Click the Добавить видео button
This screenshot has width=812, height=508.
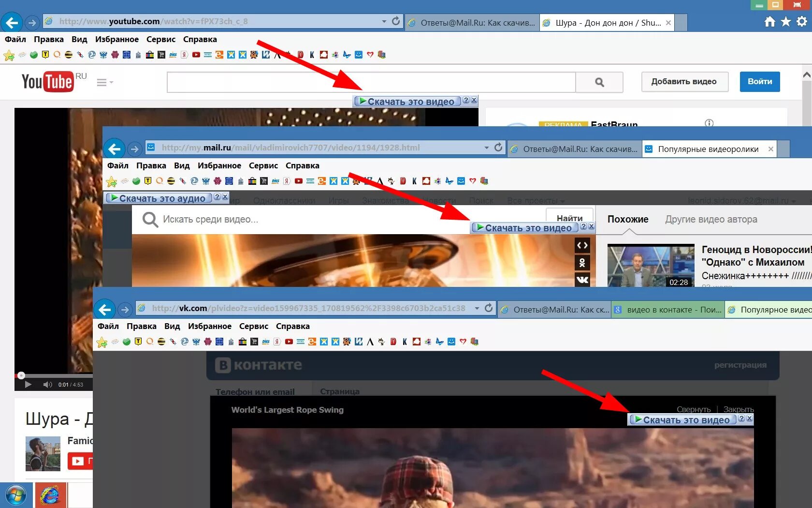[684, 81]
